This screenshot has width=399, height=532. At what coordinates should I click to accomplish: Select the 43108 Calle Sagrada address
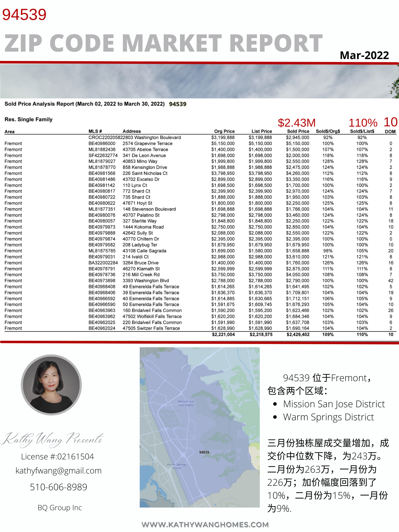[144, 251]
